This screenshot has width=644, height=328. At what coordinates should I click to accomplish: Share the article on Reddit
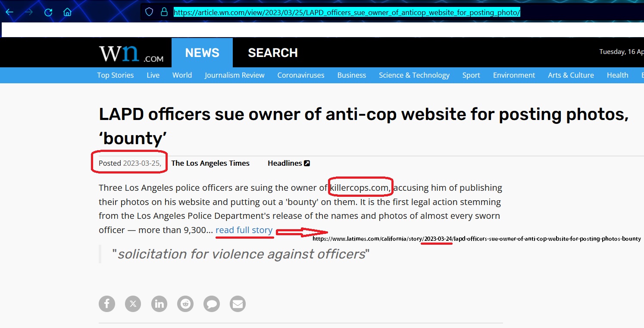(185, 304)
